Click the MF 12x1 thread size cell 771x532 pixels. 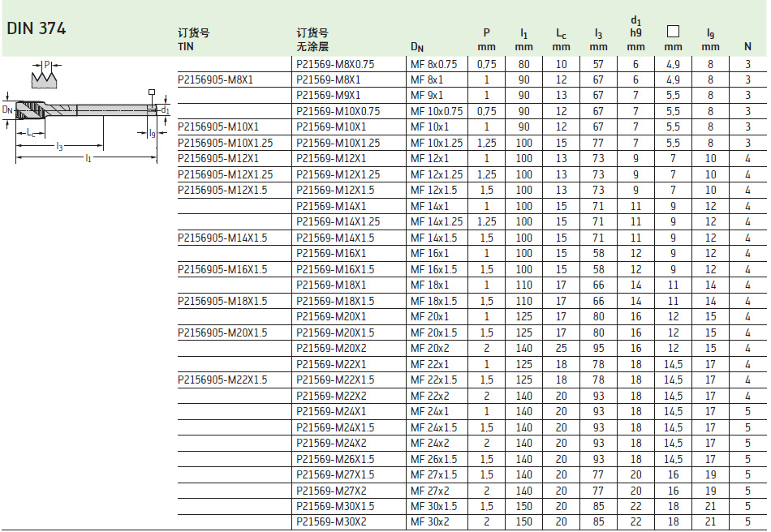click(430, 159)
